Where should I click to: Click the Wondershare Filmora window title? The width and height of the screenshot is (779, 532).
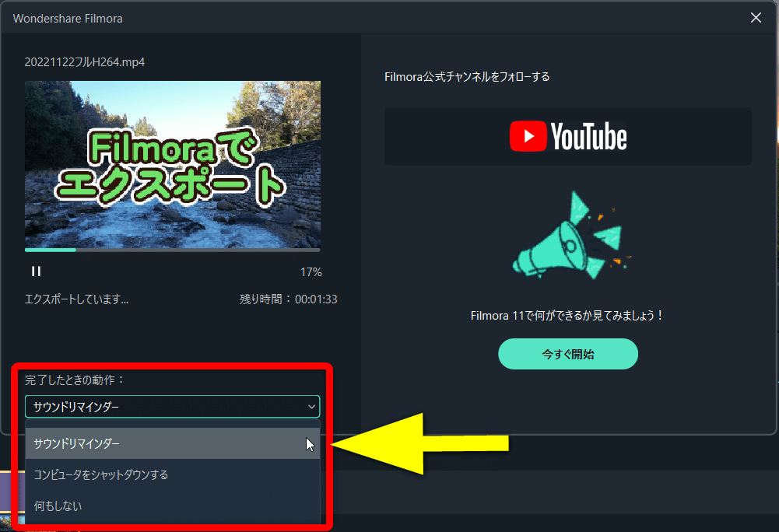click(x=68, y=19)
